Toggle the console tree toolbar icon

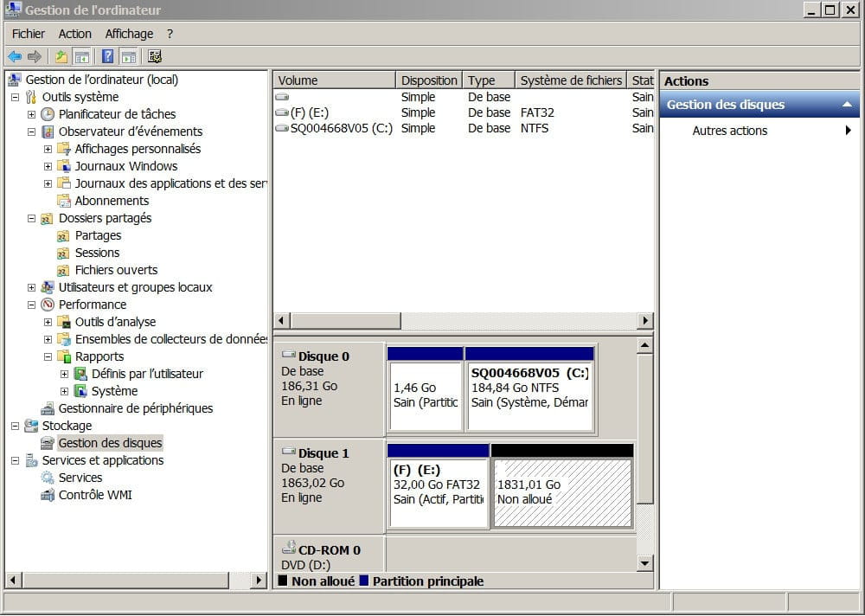[x=81, y=56]
